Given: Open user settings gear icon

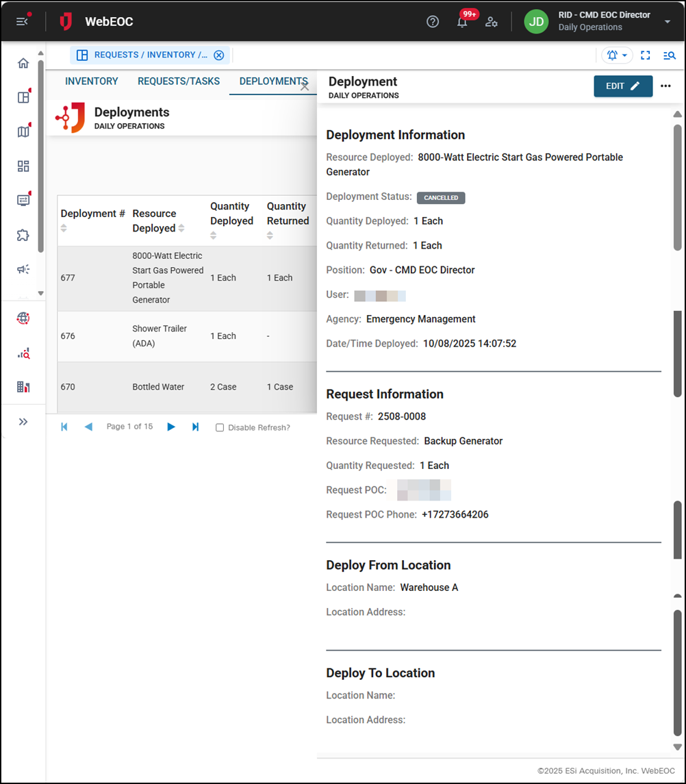Looking at the screenshot, I should pyautogui.click(x=491, y=21).
